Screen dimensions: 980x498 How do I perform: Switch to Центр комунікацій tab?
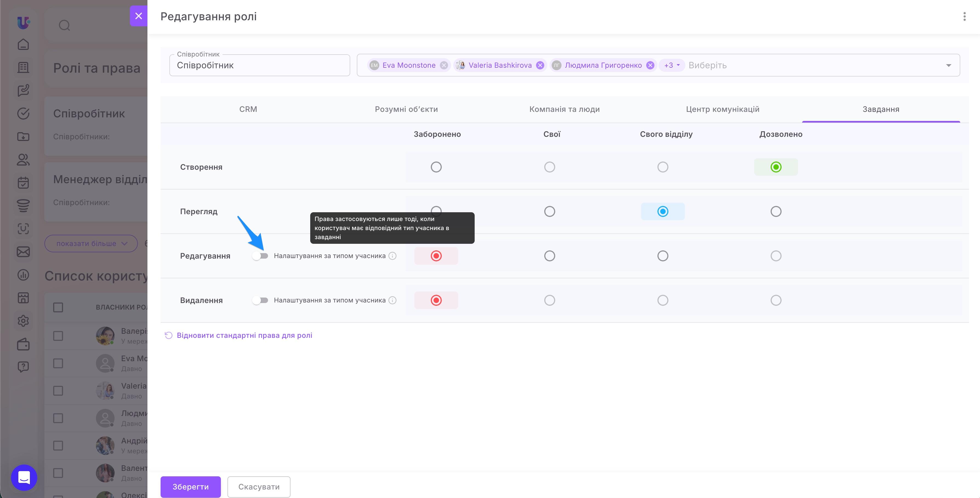tap(722, 109)
